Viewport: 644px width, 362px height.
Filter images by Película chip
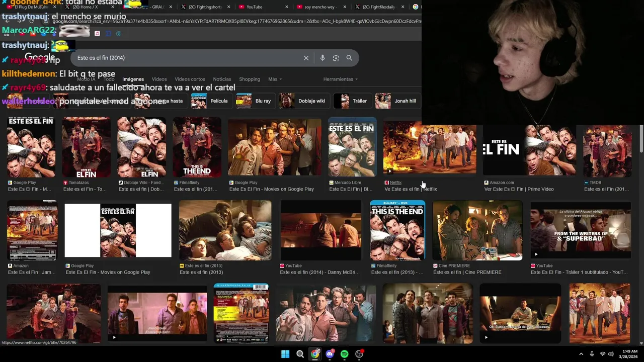coord(211,101)
